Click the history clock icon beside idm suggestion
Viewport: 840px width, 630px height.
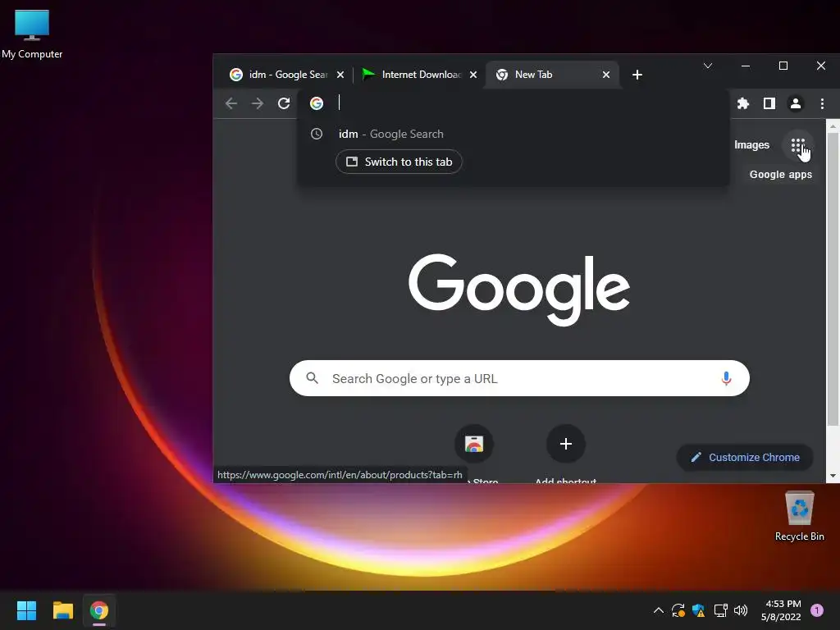click(317, 134)
